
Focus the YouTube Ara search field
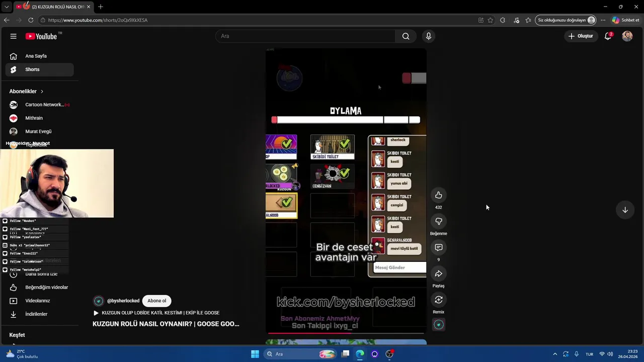point(305,36)
